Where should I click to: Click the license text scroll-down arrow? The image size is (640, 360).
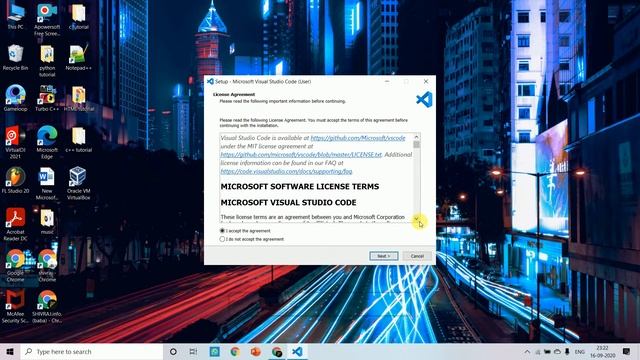point(416,219)
